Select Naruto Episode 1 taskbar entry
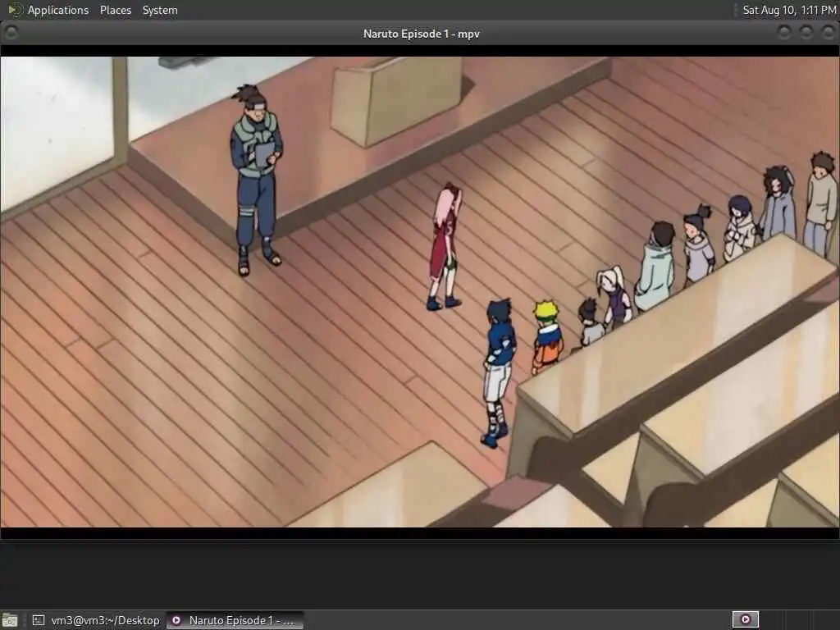 coord(235,620)
